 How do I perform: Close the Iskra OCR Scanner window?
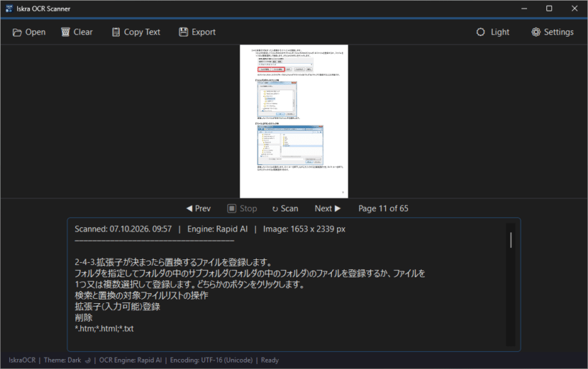574,9
